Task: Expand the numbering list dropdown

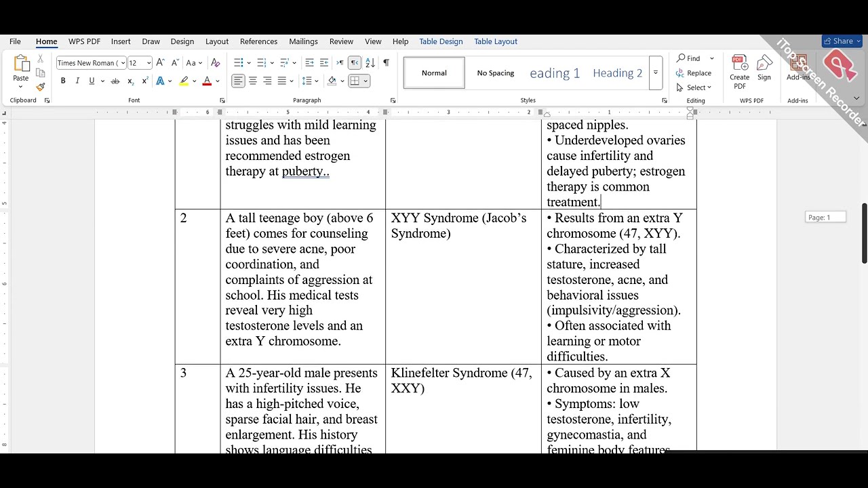Action: 272,63
